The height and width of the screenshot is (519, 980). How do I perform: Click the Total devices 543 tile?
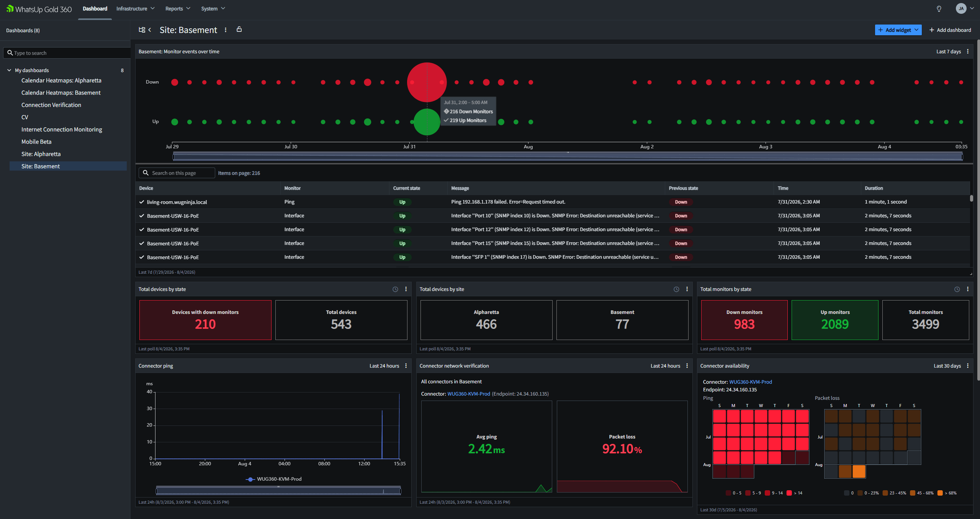click(341, 320)
